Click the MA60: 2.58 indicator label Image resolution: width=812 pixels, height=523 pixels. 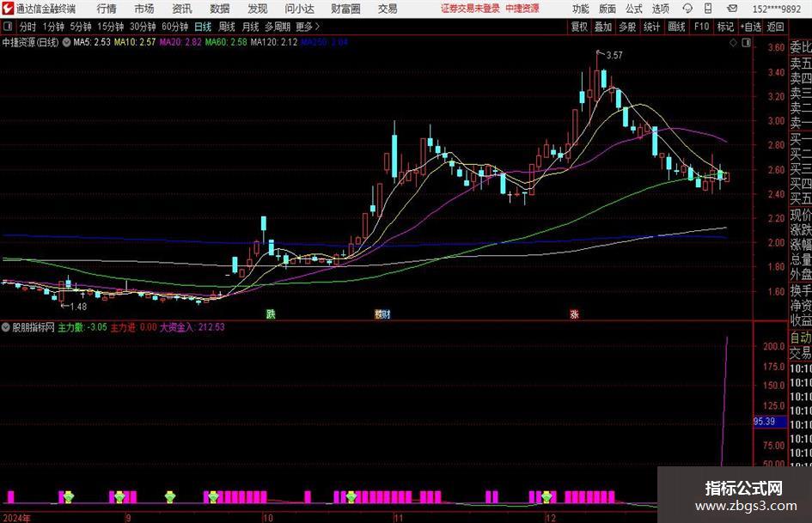tap(226, 42)
